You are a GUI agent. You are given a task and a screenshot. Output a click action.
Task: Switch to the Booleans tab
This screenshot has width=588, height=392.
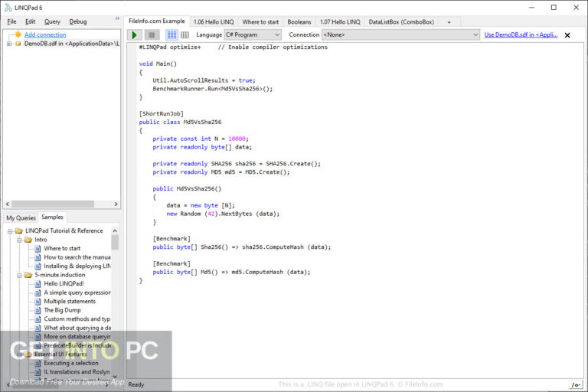299,21
